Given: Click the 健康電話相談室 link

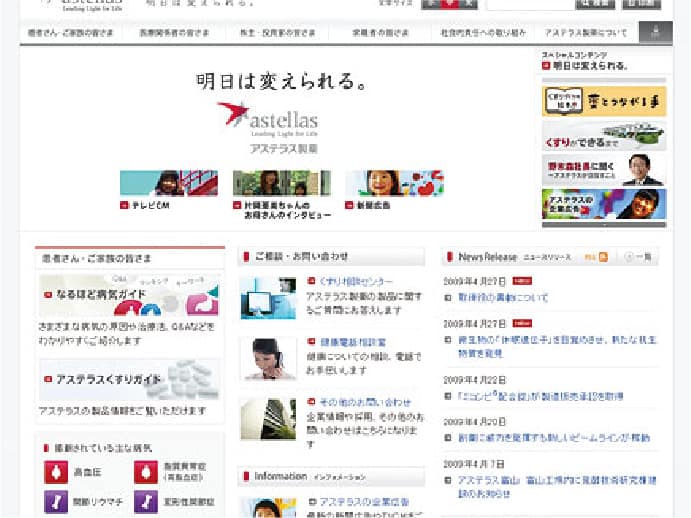Looking at the screenshot, I should coord(353,342).
